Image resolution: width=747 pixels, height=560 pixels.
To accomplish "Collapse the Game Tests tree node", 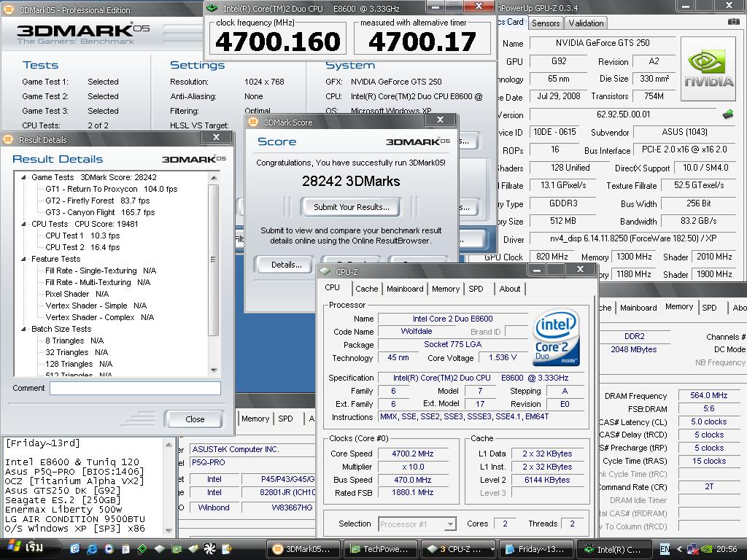I will pos(23,177).
